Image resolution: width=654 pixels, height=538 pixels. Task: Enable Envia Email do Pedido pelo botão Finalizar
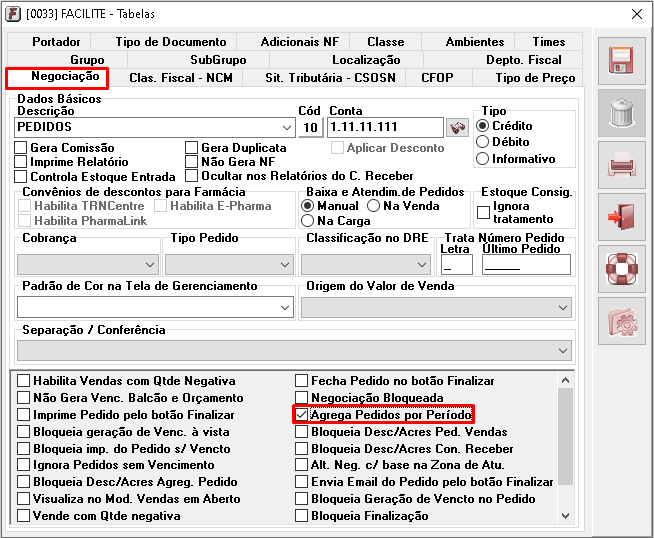(301, 482)
